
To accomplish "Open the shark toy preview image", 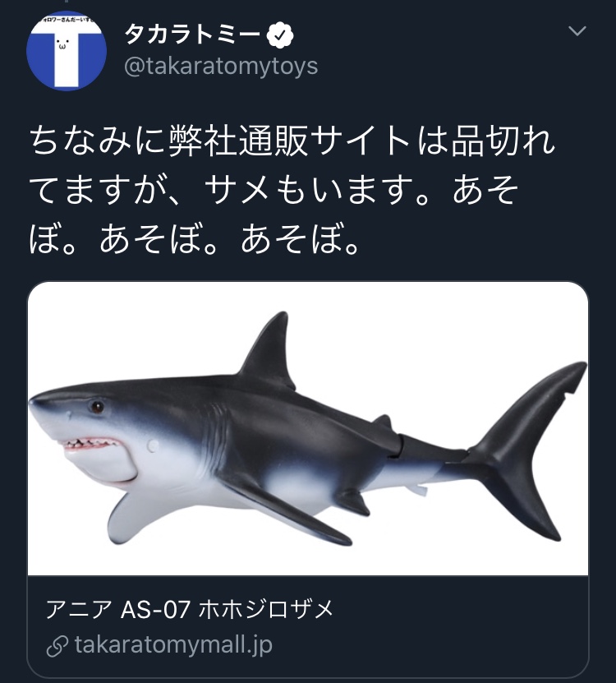I will tap(308, 428).
